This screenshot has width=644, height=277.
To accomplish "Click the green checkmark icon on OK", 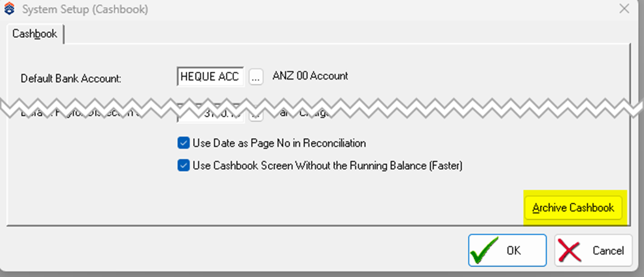I will [484, 250].
